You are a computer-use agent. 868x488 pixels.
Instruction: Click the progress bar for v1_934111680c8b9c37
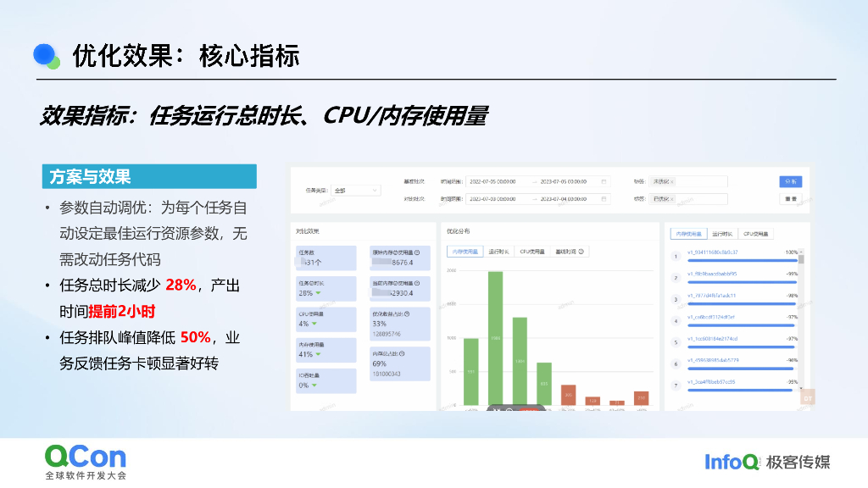point(742,259)
